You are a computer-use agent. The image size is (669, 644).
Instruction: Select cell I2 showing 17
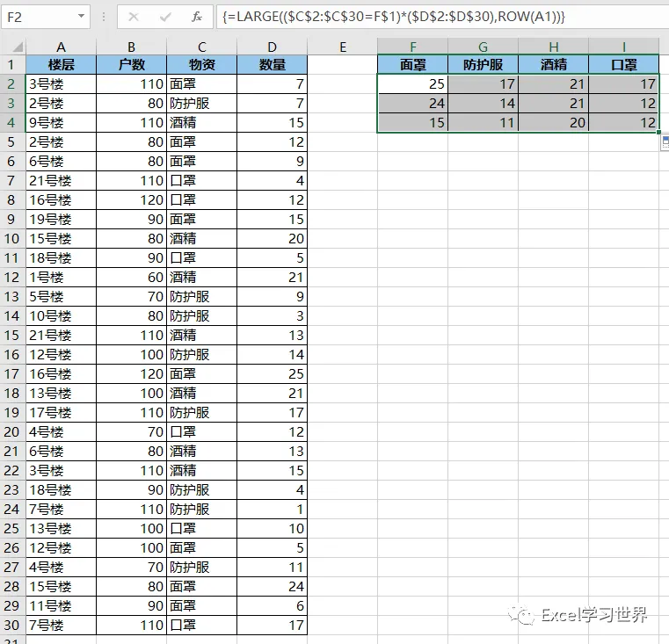click(624, 84)
